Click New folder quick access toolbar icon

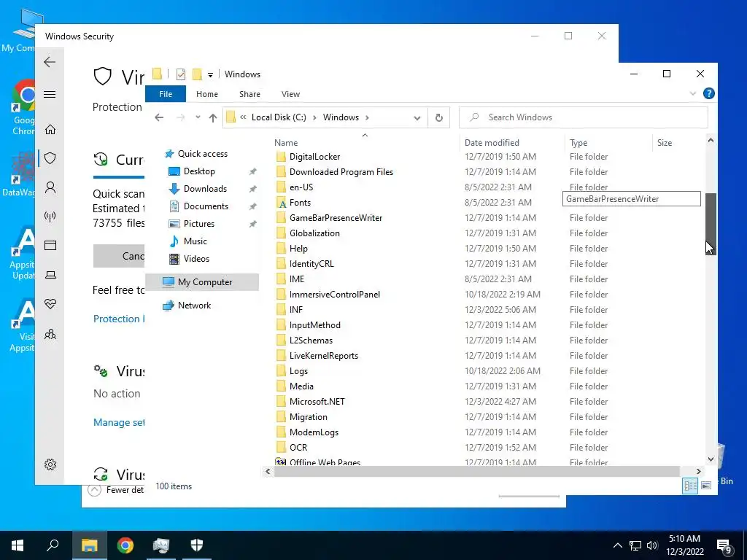coord(197,74)
